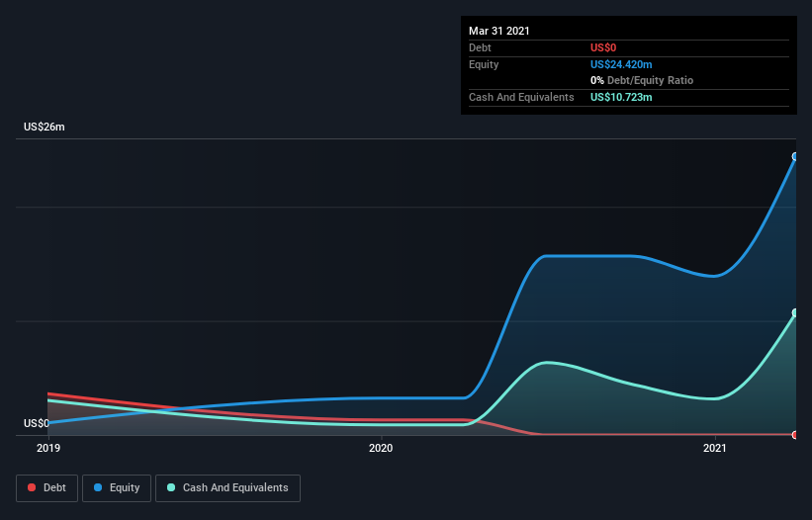
Task: Click the US$26m y-axis label
Action: (x=45, y=127)
